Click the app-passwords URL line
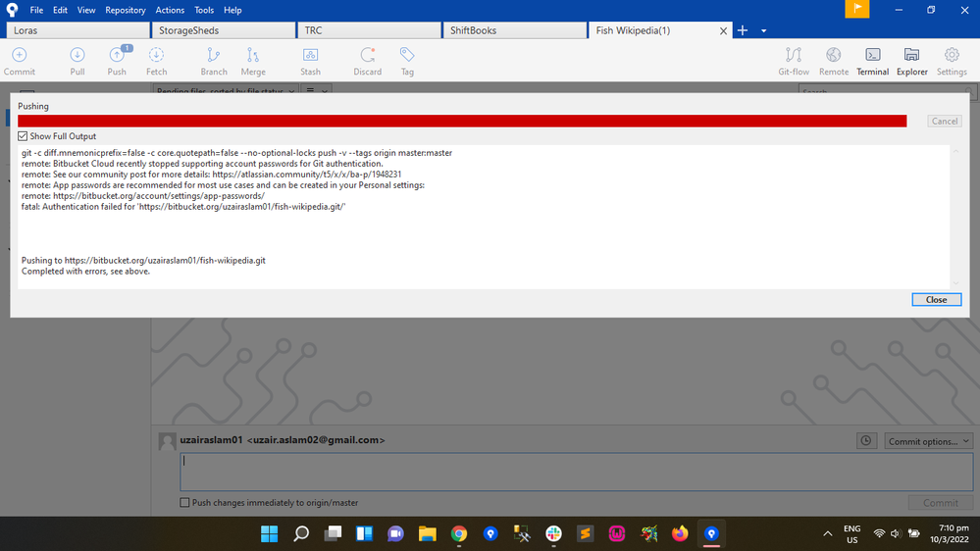The width and height of the screenshot is (980, 551). coord(143,196)
